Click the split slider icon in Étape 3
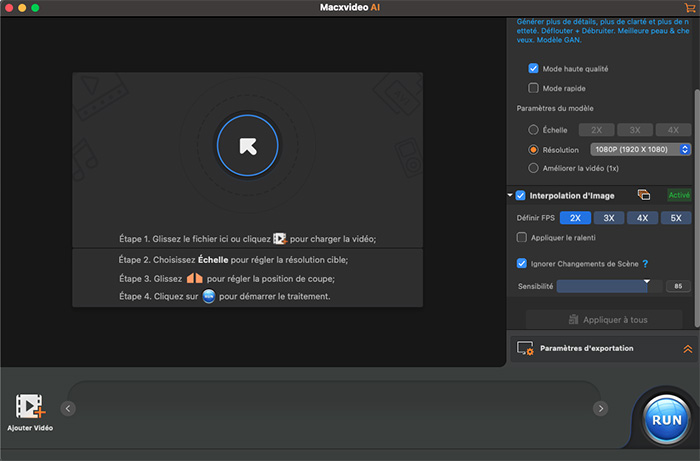The height and width of the screenshot is (461, 700). pos(194,278)
